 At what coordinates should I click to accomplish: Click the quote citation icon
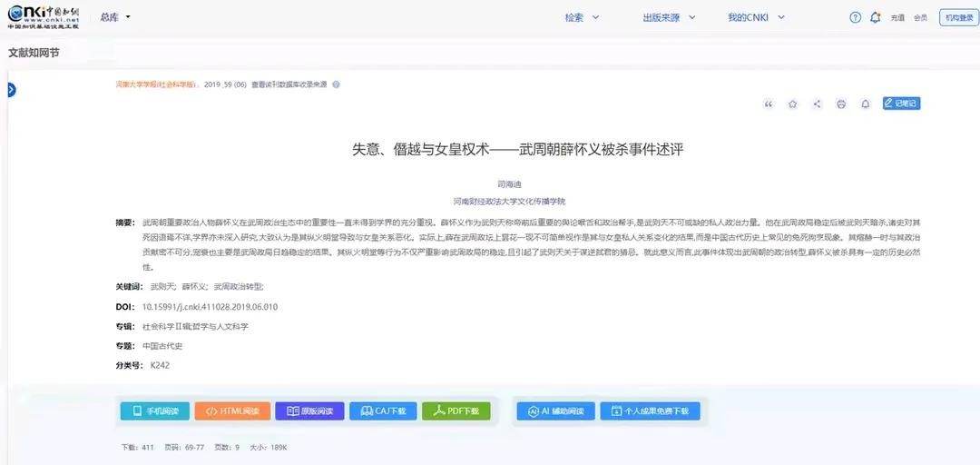[x=769, y=104]
